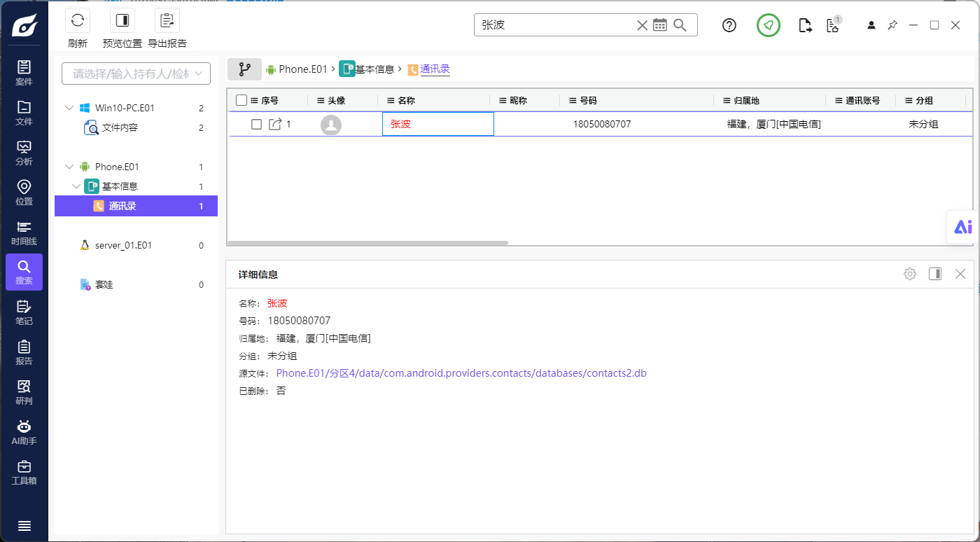Image resolution: width=980 pixels, height=542 pixels.
Task: Open the jump-to-source icon in row 1
Action: click(275, 124)
